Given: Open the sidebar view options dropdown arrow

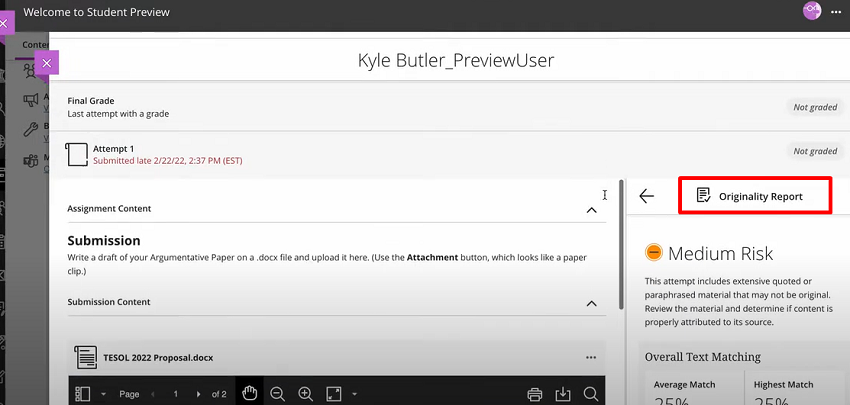Looking at the screenshot, I should tap(103, 394).
